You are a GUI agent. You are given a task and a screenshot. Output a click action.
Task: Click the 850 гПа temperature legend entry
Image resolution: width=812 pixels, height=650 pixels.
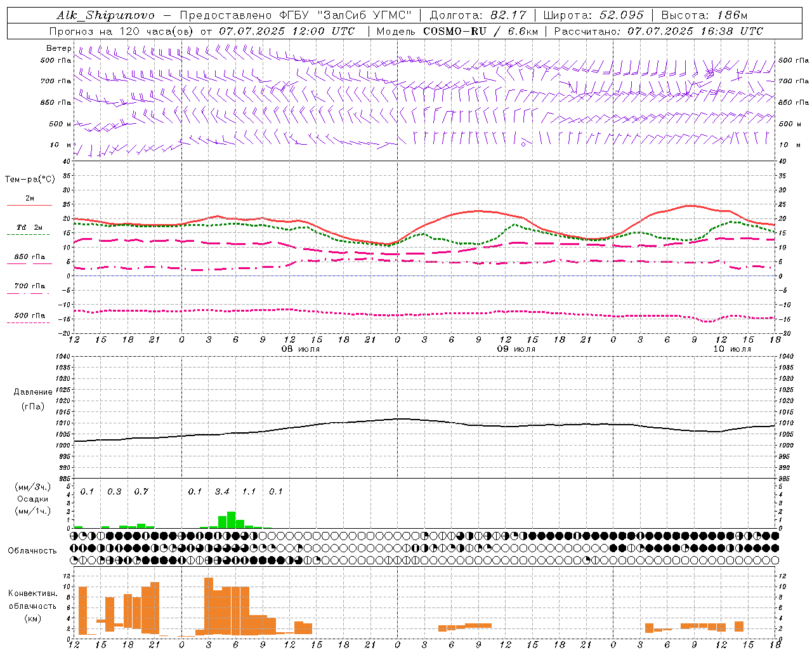pos(29,258)
